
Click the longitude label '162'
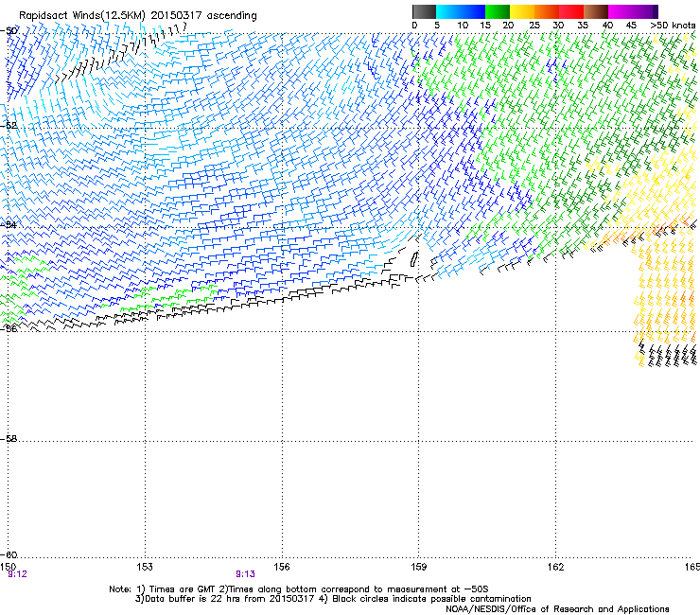point(555,567)
